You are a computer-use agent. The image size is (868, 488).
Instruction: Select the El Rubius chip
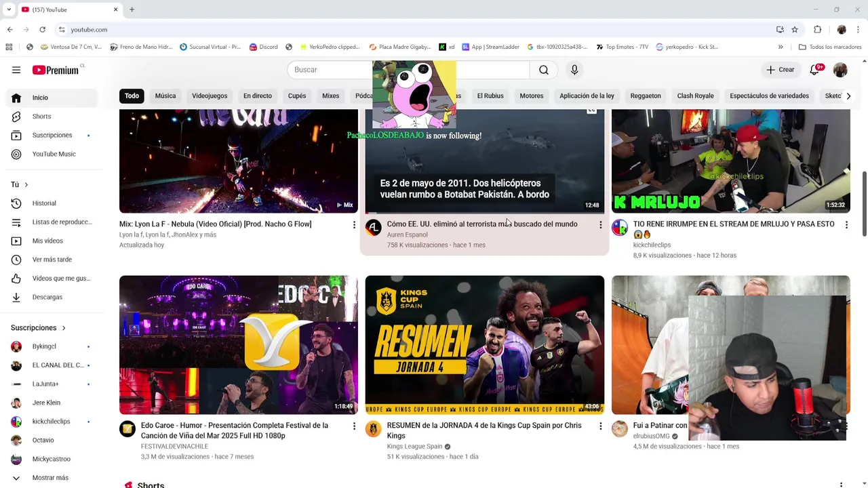click(490, 96)
